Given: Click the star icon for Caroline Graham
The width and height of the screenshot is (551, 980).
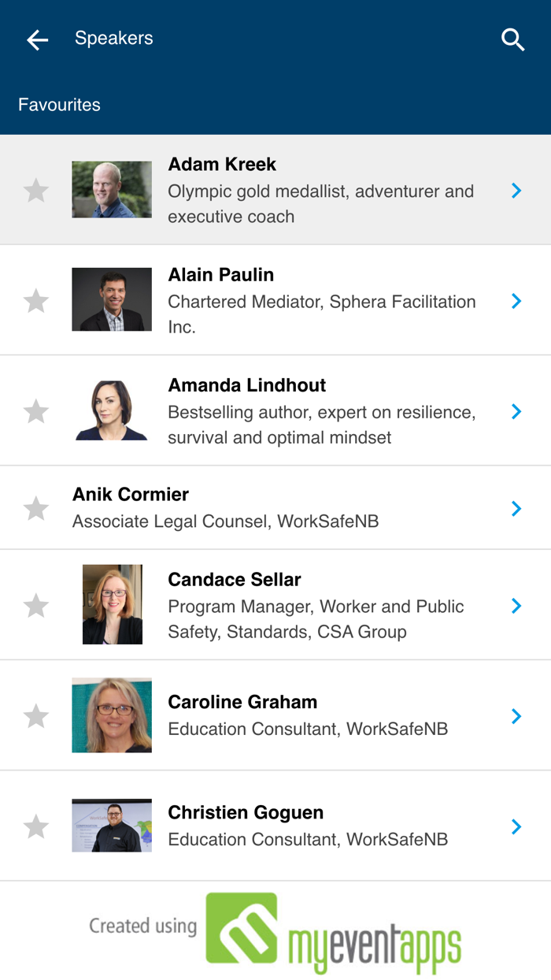Looking at the screenshot, I should 35,715.
